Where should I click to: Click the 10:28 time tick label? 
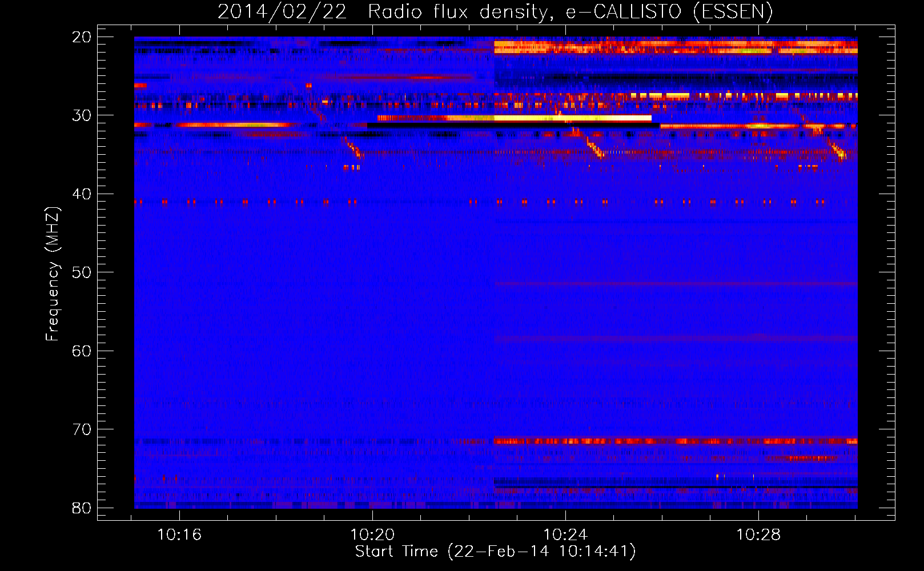[x=758, y=535]
